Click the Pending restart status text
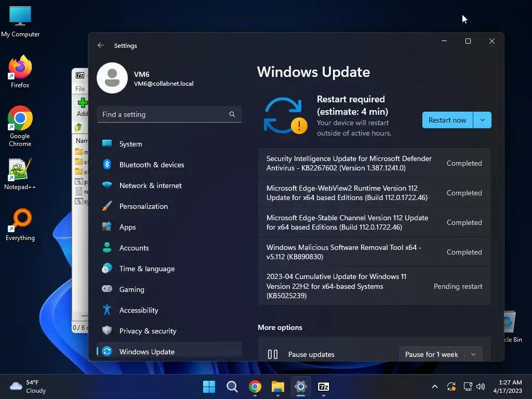Image resolution: width=532 pixels, height=399 pixels. point(458,286)
